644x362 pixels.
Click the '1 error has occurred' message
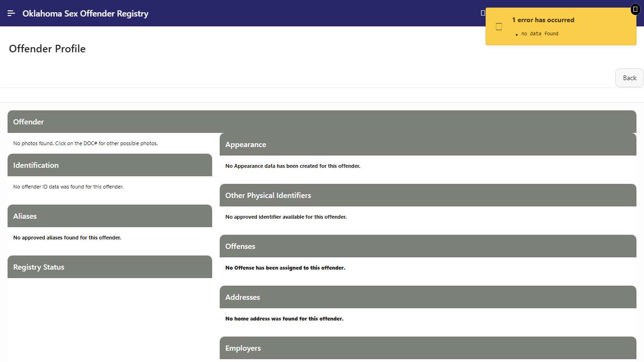coord(543,20)
